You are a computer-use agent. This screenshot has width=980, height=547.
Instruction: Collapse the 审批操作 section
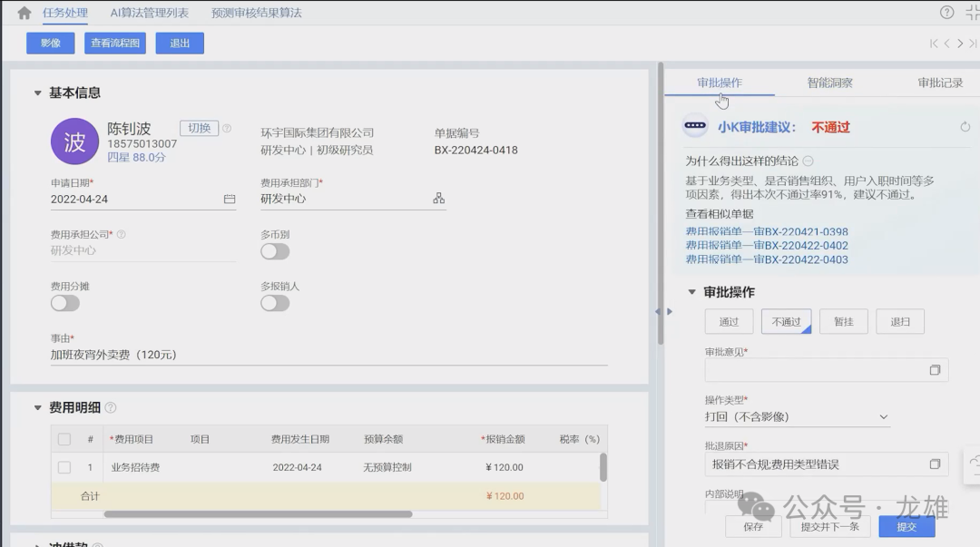coord(692,292)
